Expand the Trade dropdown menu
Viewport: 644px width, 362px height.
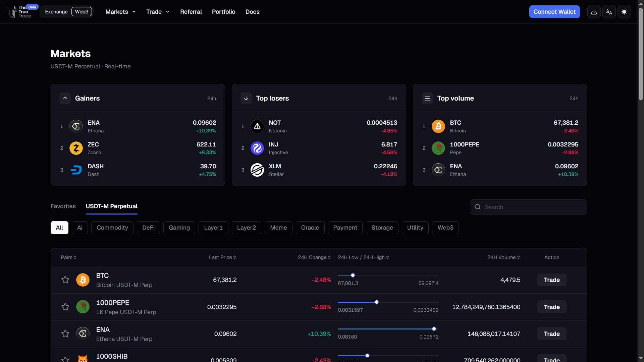click(x=158, y=12)
